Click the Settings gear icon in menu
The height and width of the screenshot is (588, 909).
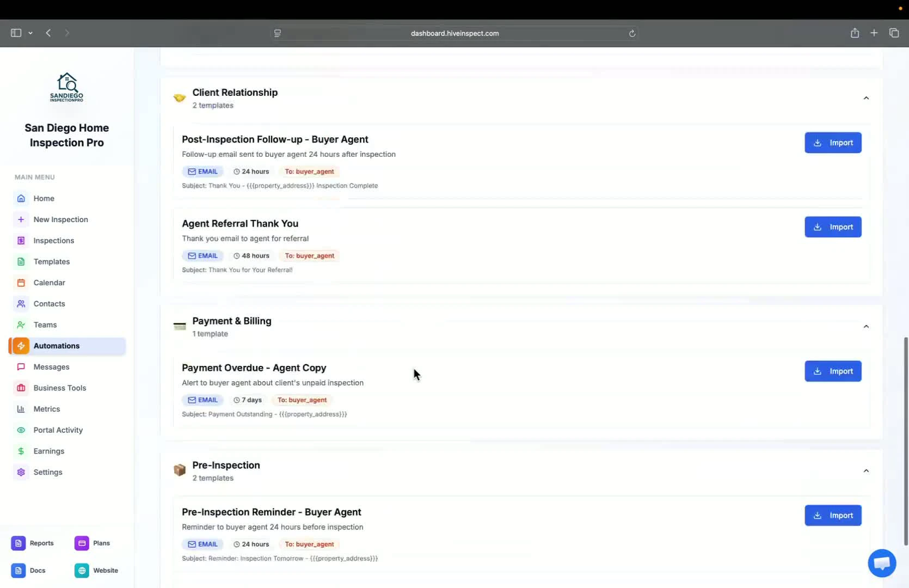tap(21, 472)
